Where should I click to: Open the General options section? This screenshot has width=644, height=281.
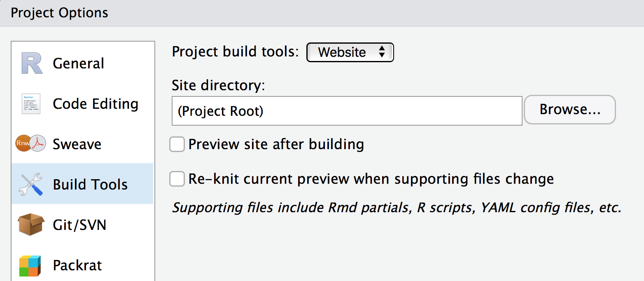[78, 63]
